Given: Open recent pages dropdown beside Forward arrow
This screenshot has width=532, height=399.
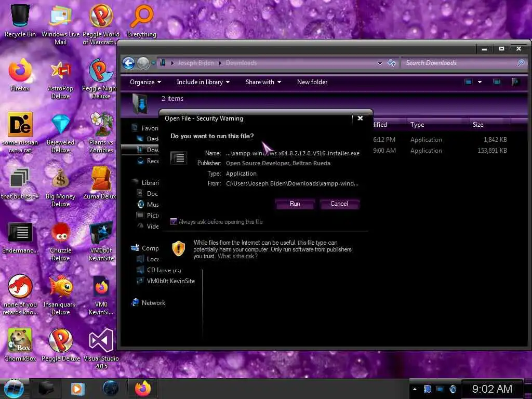Looking at the screenshot, I should (153, 63).
